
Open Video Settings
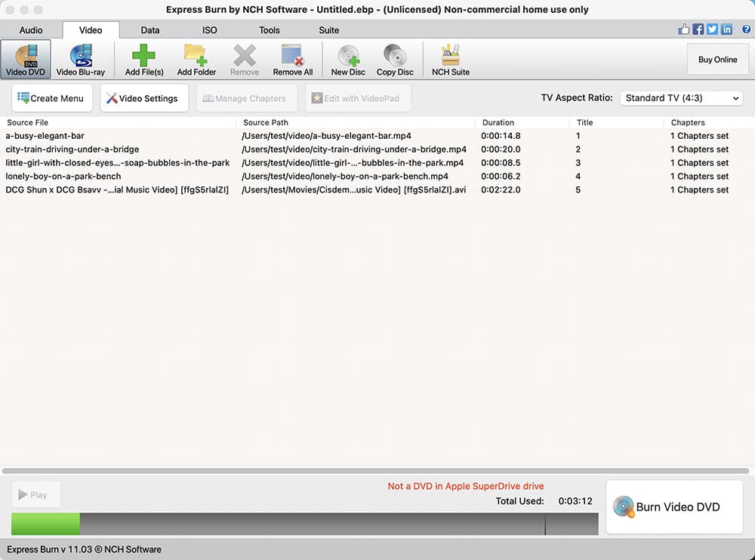coord(143,98)
